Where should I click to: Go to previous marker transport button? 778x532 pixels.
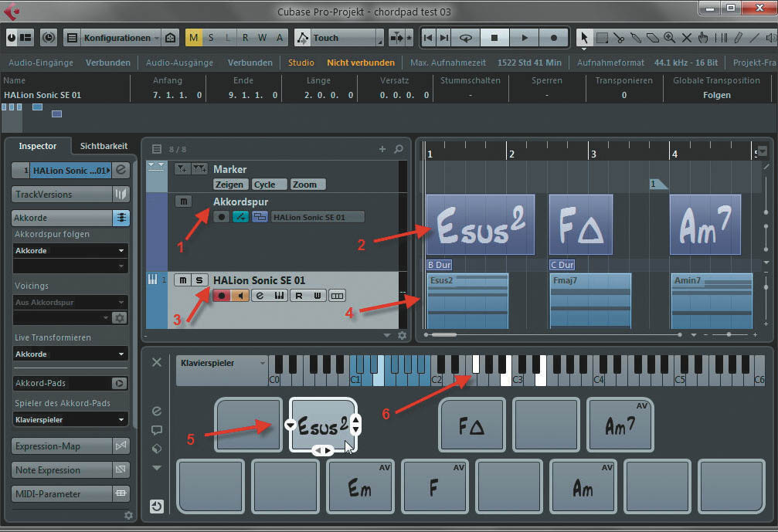point(428,38)
